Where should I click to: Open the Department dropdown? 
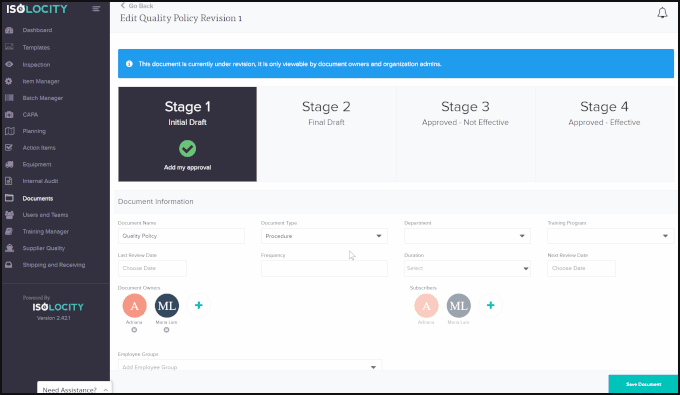click(x=467, y=236)
